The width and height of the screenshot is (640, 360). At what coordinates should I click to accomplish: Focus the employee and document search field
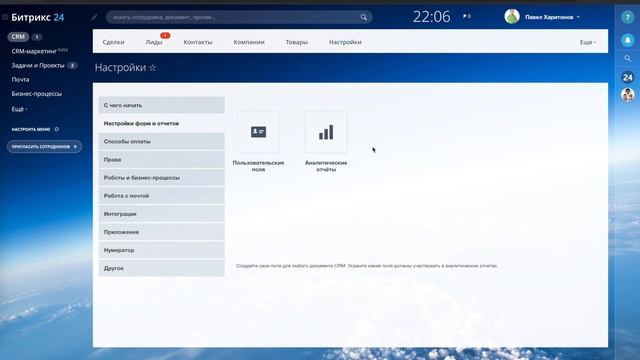pos(239,17)
